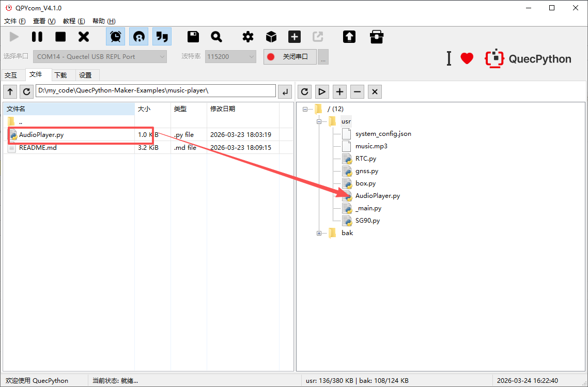Click the stop square icon
Viewport: 588px width, 387px height.
[x=60, y=37]
